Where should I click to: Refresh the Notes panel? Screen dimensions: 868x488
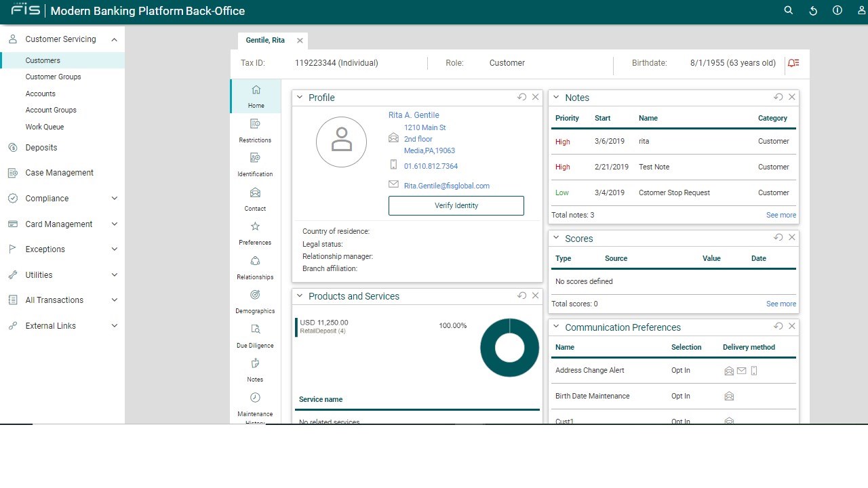[778, 97]
